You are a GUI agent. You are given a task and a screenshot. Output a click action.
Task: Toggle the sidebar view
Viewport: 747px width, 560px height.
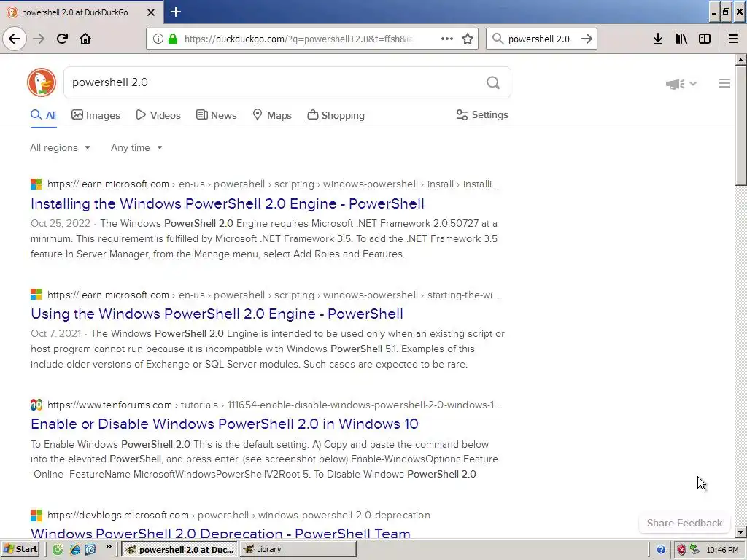pos(705,39)
